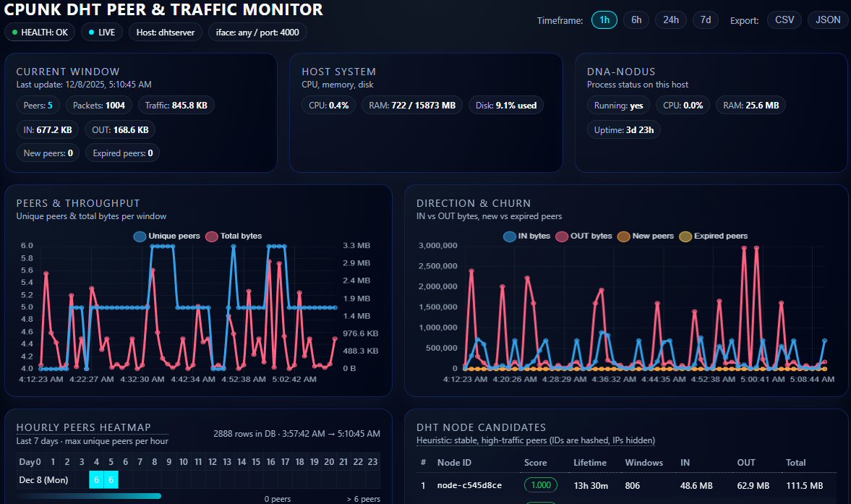This screenshot has height=504, width=851.
Task: Click the Score 1.000 badge
Action: (x=540, y=486)
